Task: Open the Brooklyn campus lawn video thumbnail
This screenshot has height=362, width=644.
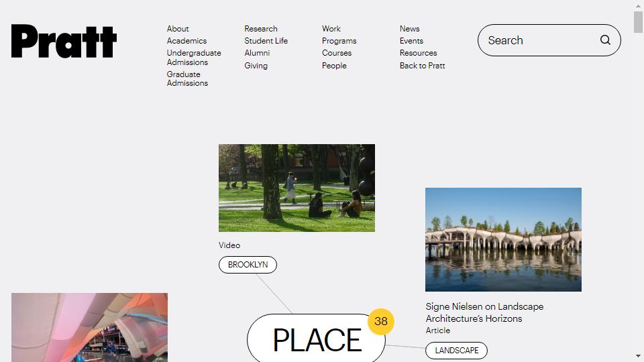Action: (297, 188)
